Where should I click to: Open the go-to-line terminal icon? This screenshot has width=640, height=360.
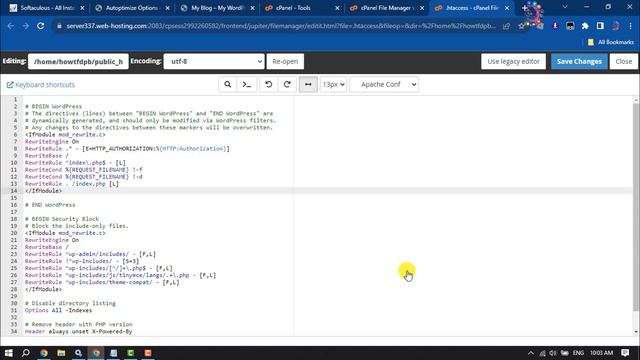click(247, 84)
